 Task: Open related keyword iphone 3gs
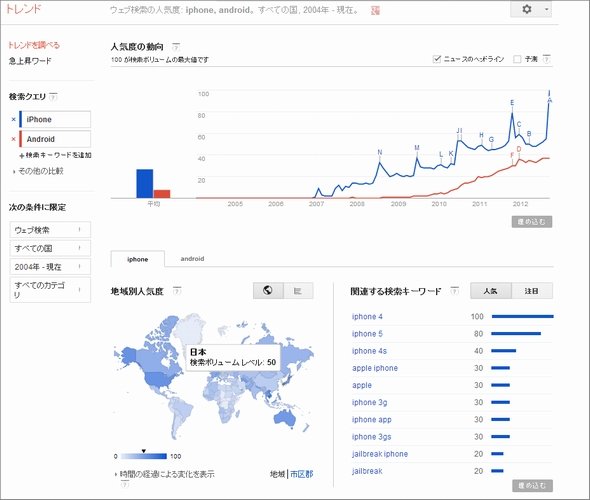pyautogui.click(x=371, y=437)
